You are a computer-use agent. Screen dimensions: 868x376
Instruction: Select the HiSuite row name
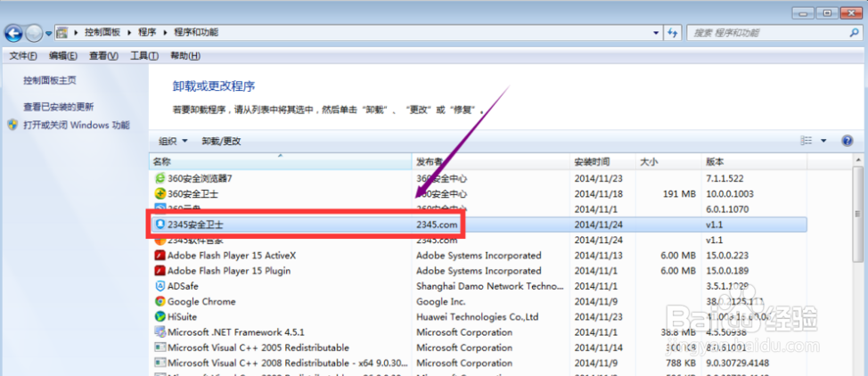coord(182,316)
